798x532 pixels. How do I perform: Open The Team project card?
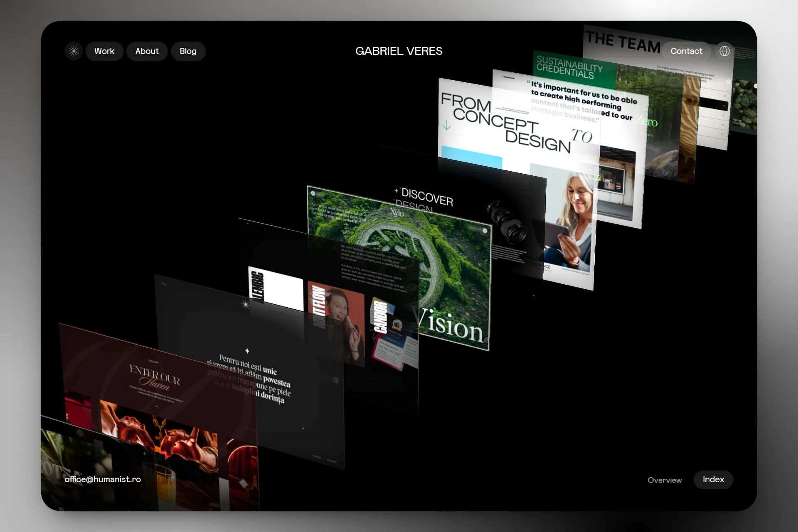point(622,42)
